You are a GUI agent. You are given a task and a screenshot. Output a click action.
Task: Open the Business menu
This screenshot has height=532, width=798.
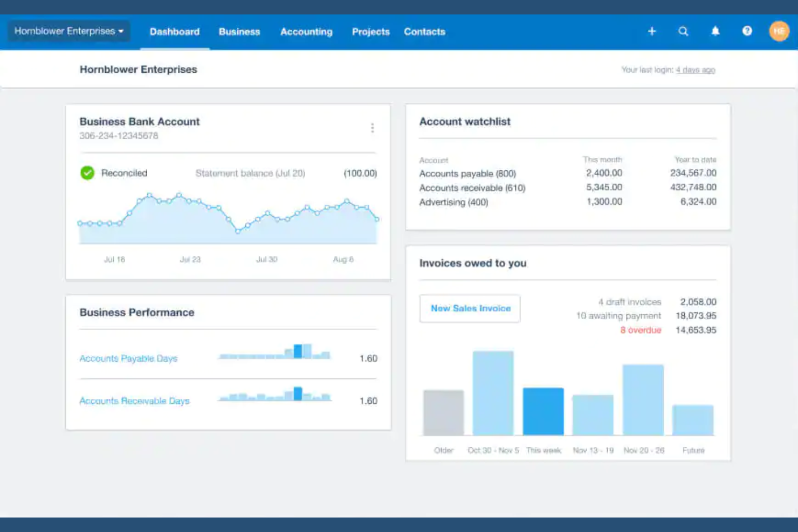pos(239,32)
